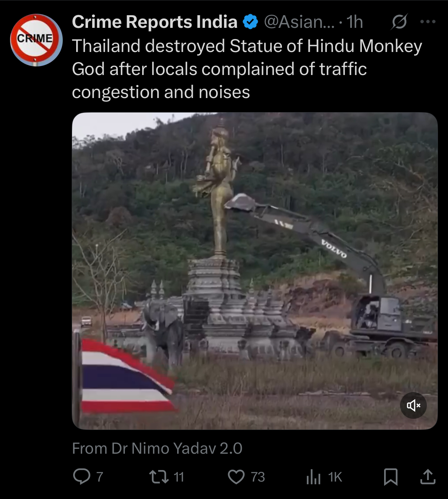Click the 11 reposts count

[179, 477]
